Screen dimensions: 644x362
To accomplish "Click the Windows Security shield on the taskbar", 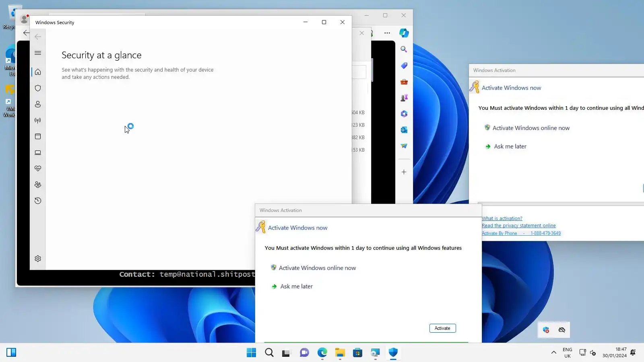I will [x=393, y=353].
